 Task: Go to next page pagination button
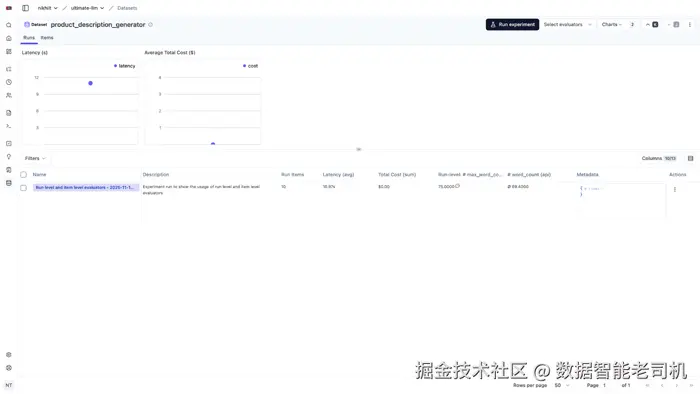click(x=677, y=385)
